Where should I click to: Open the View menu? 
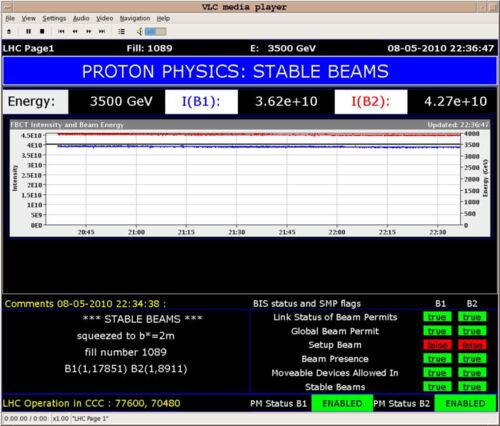click(29, 18)
